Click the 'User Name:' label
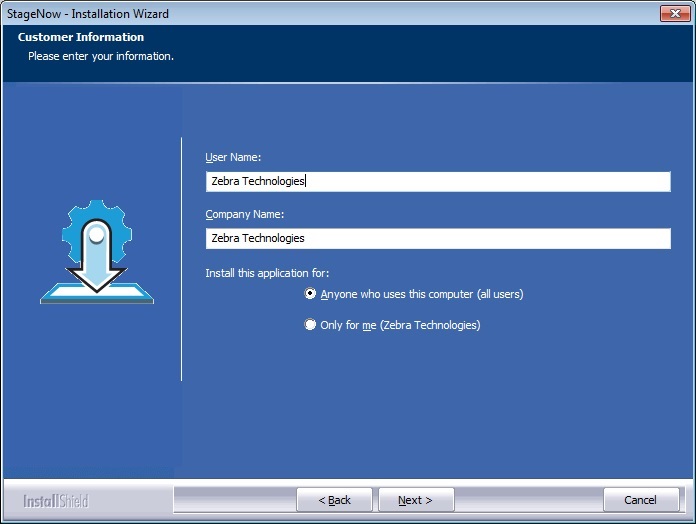 pos(233,158)
